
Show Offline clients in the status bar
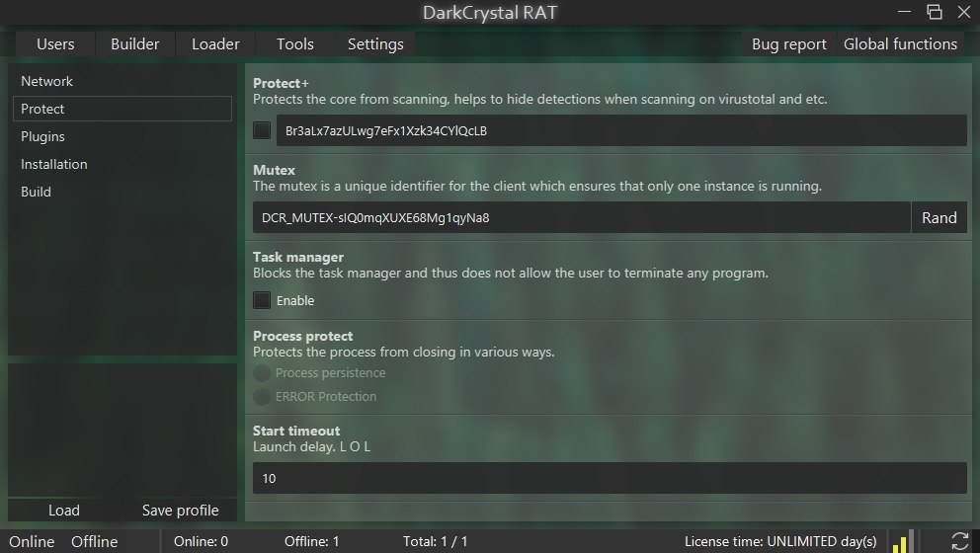(x=95, y=542)
